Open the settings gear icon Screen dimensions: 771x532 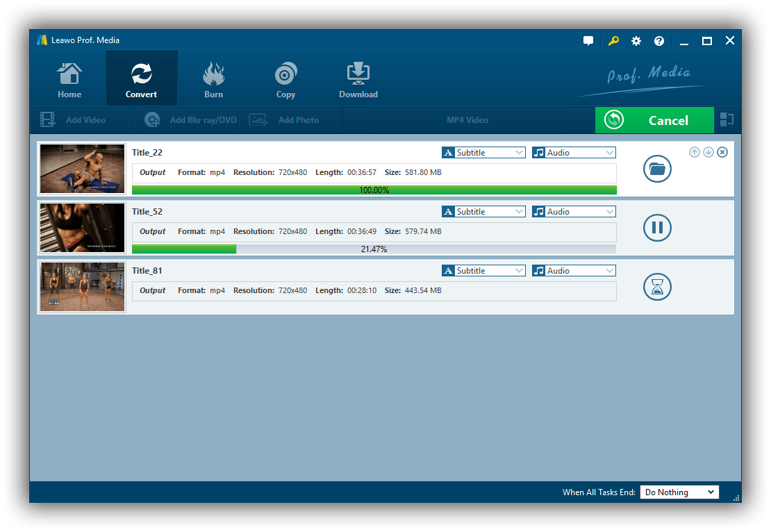coord(636,40)
